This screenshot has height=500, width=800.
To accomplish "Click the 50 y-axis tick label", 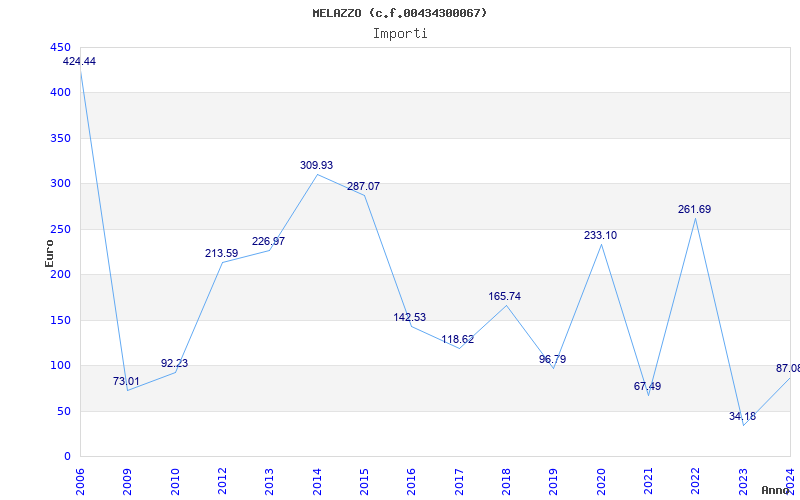I will (x=64, y=411).
